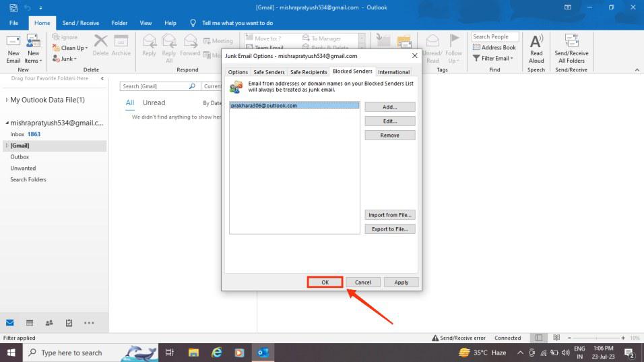
Task: Open the Outbox folder
Action: point(20,157)
